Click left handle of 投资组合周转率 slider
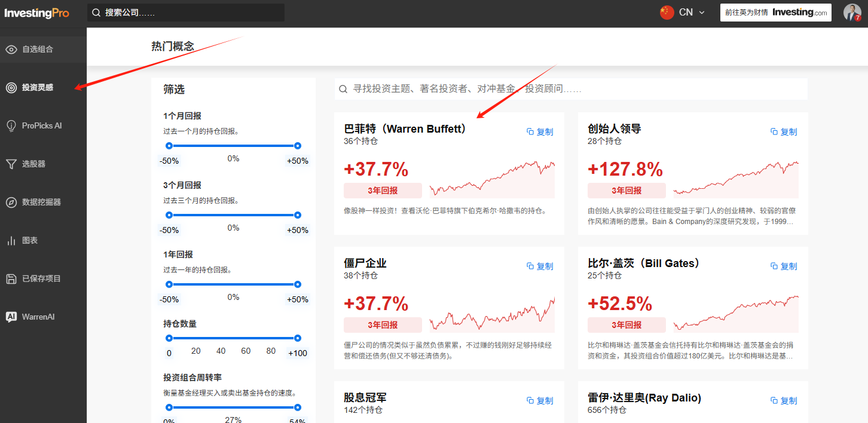The image size is (868, 423). (169, 407)
